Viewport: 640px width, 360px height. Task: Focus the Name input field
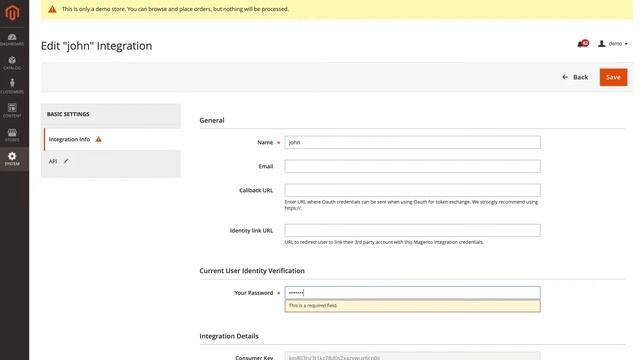[412, 142]
